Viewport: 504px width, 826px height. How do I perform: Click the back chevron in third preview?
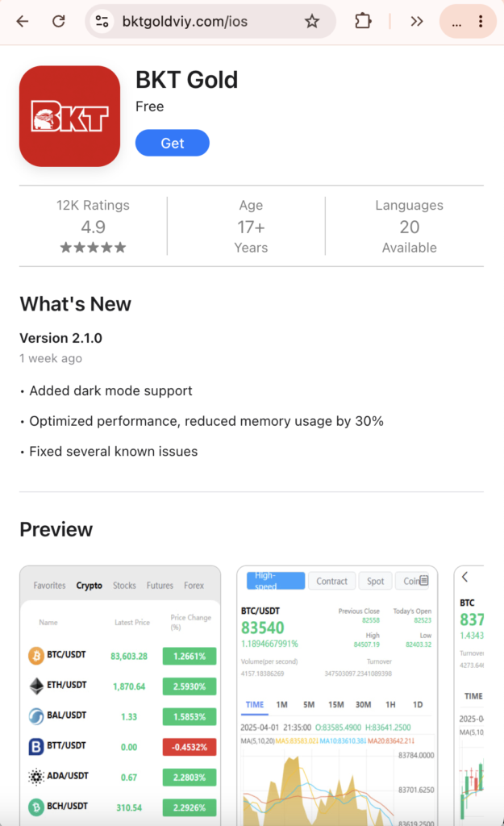click(464, 577)
